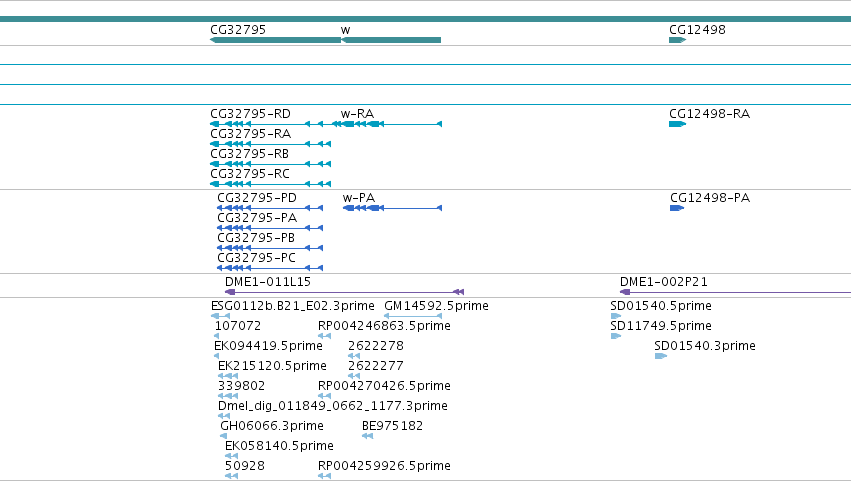Select the SD01540.3prime EST arrow glyph

tap(661, 356)
